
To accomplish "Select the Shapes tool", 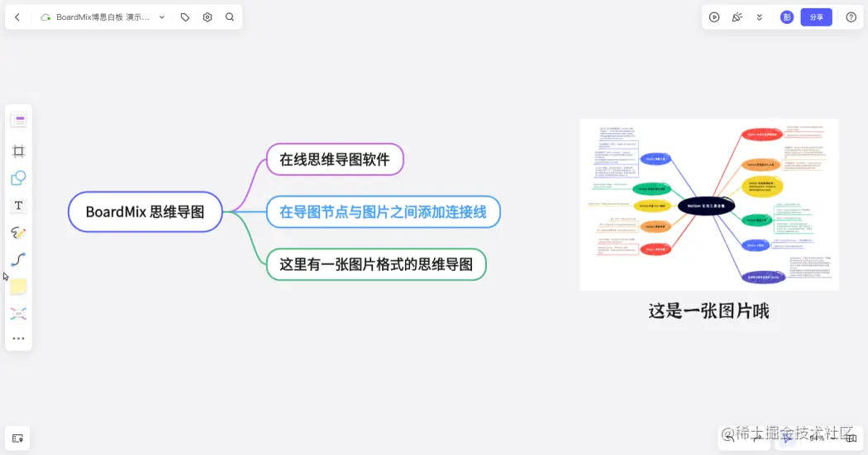I will pos(18,178).
